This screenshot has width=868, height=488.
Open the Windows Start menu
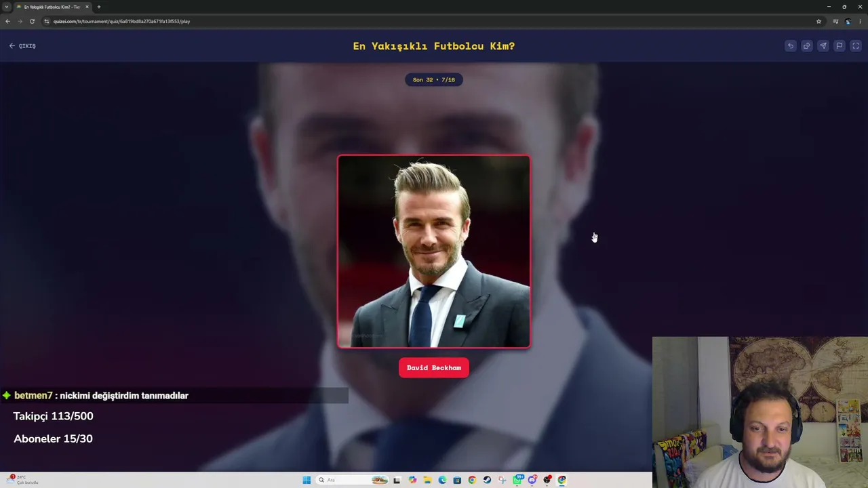coord(307,480)
